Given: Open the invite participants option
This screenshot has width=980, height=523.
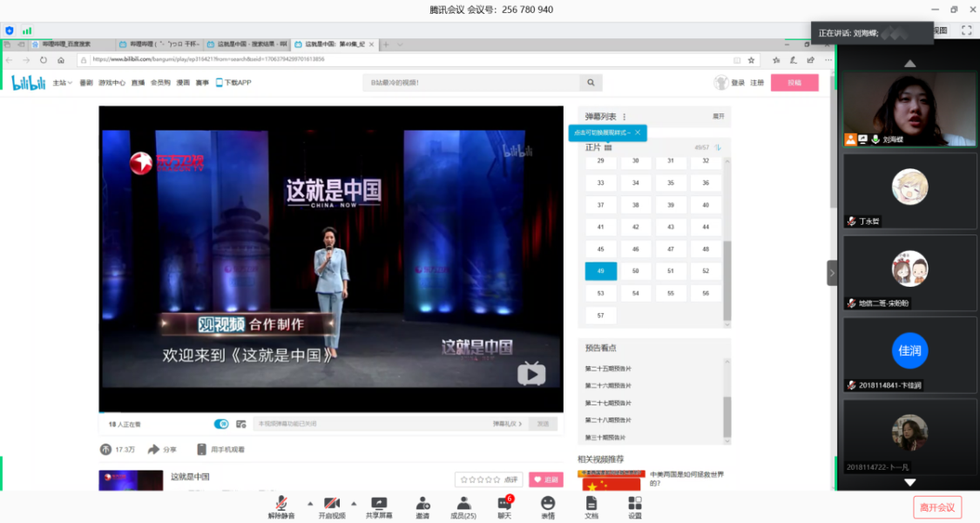Looking at the screenshot, I should 422,507.
